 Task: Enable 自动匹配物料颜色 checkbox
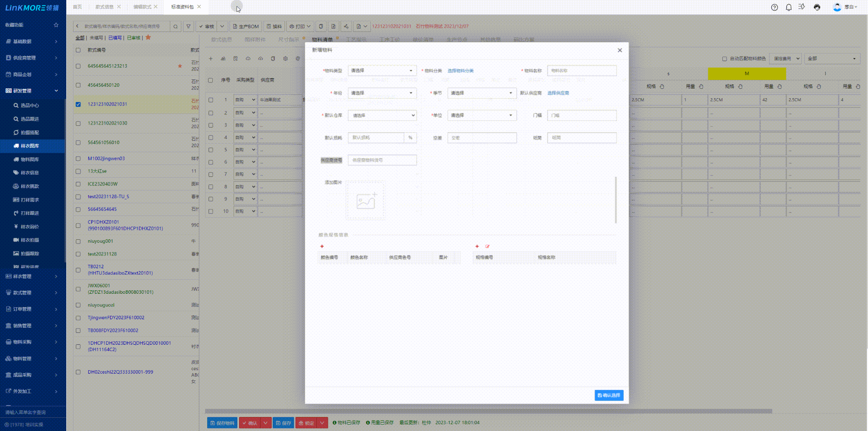(724, 59)
